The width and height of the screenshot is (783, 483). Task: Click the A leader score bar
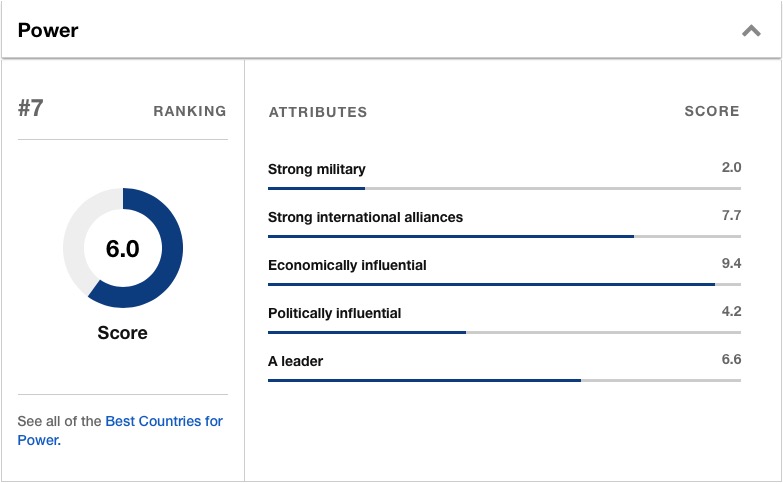coord(504,380)
